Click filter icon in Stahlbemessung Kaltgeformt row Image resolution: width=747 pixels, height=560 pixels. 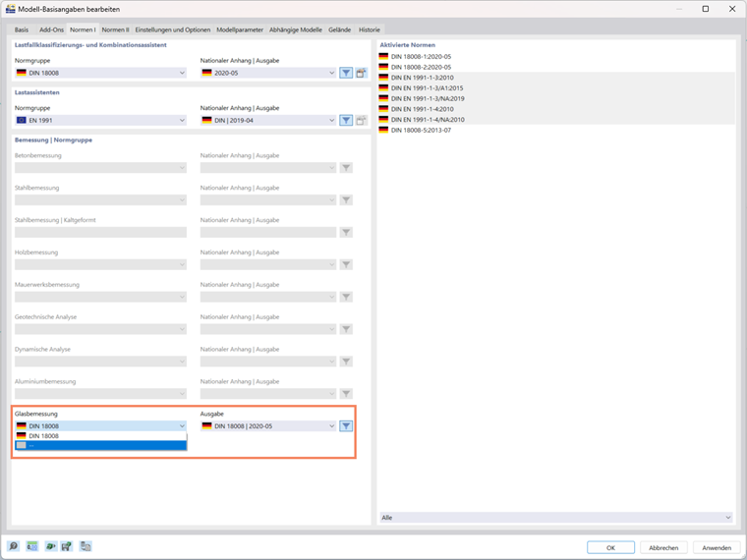(346, 233)
